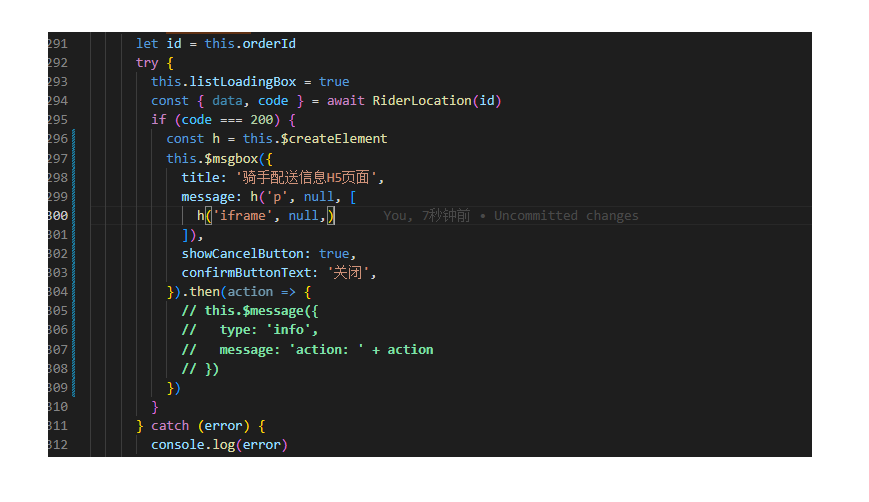Click 'this.$msgbox' on line 297

point(212,158)
